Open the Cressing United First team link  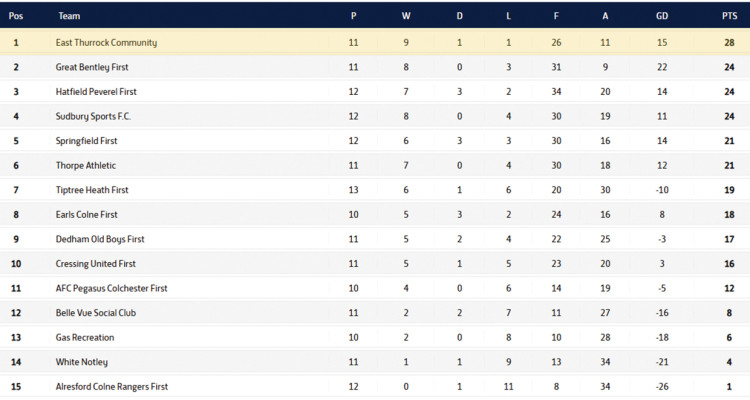tap(98, 263)
